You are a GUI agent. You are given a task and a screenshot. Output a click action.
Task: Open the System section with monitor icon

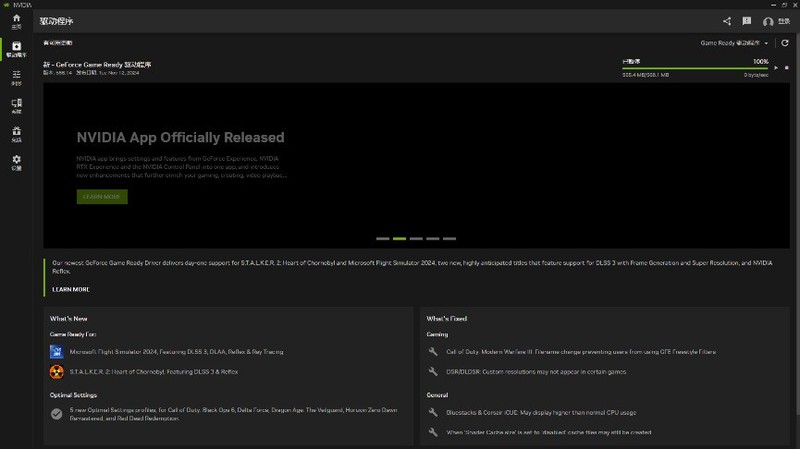click(16, 106)
